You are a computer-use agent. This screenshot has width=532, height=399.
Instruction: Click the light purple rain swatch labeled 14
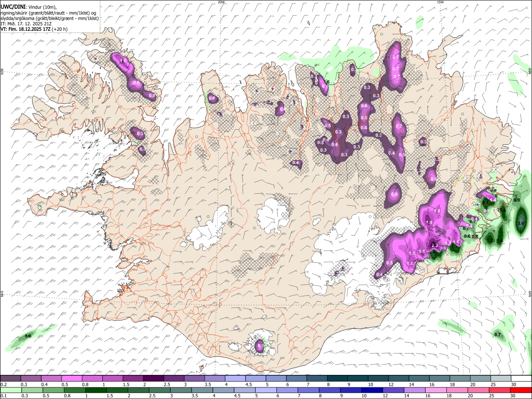pyautogui.click(x=415, y=390)
